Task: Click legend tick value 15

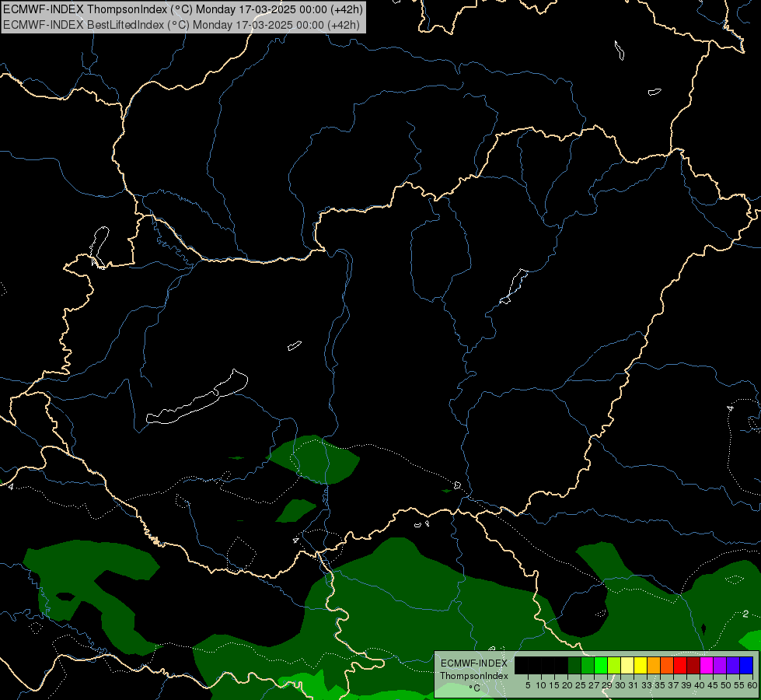Action: point(553,685)
